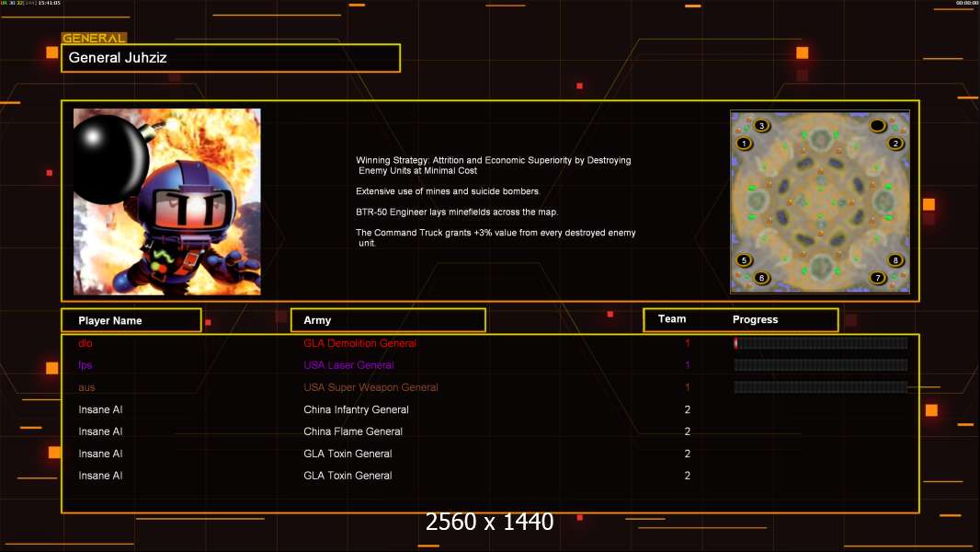980x552 pixels.
Task: Click team number in dio row
Action: tap(688, 343)
